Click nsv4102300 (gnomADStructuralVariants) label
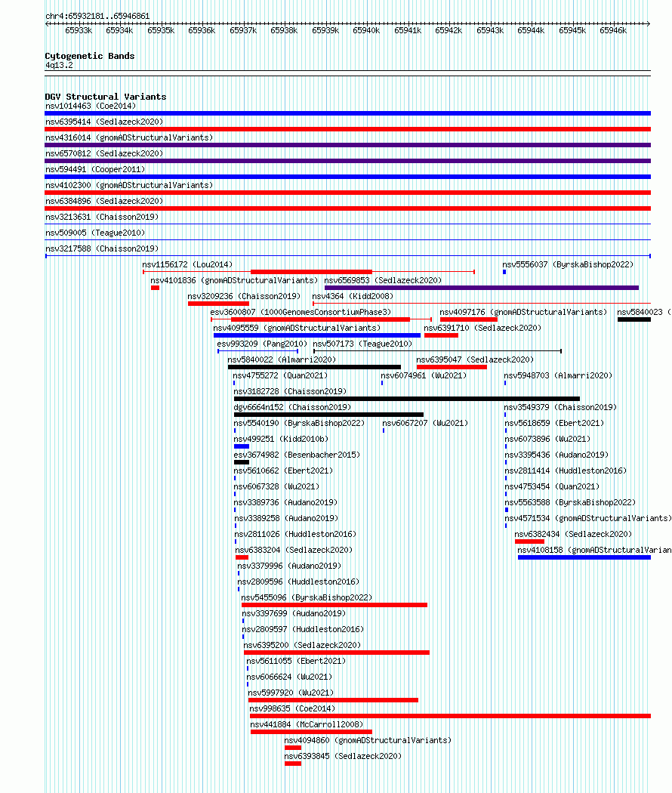This screenshot has width=672, height=793. [x=129, y=185]
